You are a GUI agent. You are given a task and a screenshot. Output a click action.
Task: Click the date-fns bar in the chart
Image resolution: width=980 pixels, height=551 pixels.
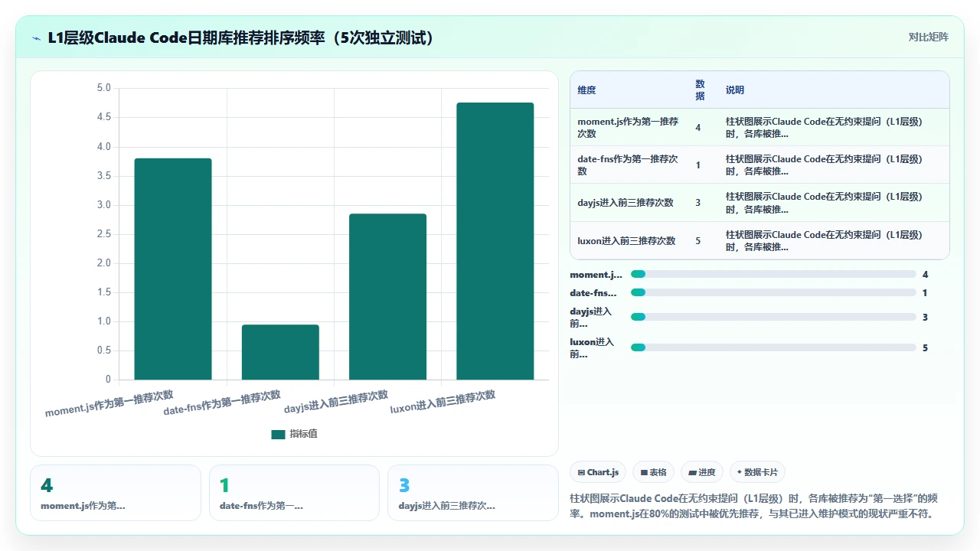click(280, 352)
